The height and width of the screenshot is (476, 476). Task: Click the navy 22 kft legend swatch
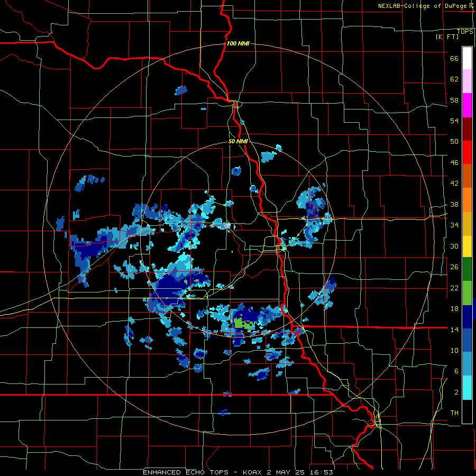click(467, 316)
